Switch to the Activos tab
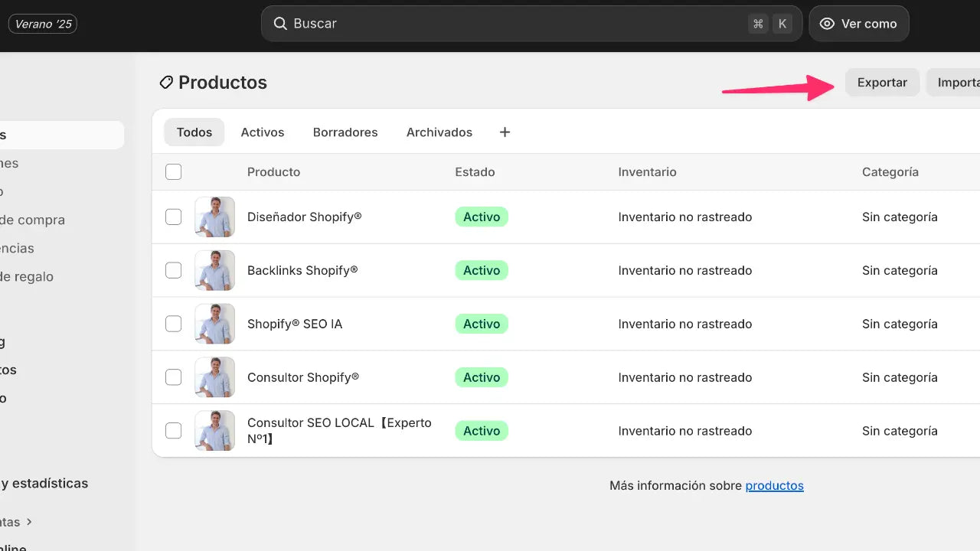 [263, 132]
